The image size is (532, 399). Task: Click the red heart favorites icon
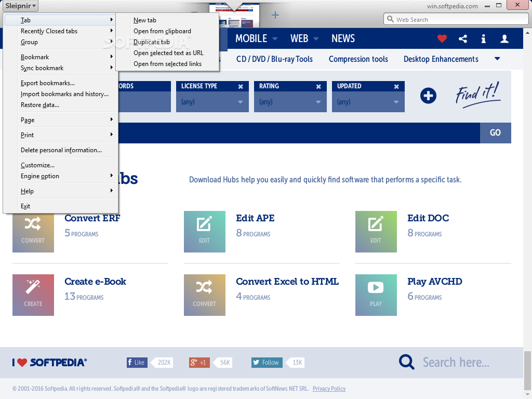tap(442, 38)
